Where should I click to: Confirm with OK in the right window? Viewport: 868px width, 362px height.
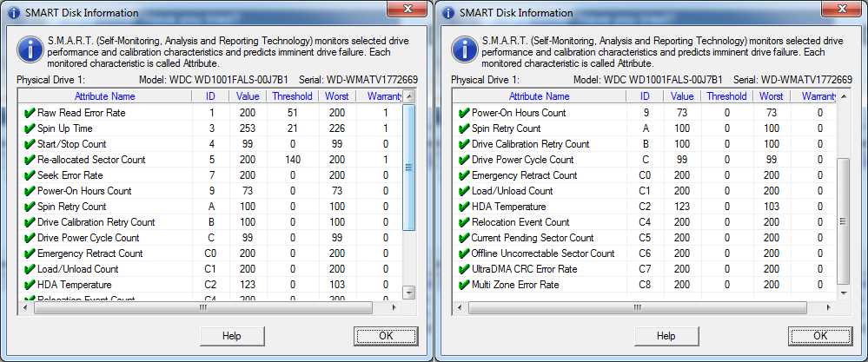[820, 336]
